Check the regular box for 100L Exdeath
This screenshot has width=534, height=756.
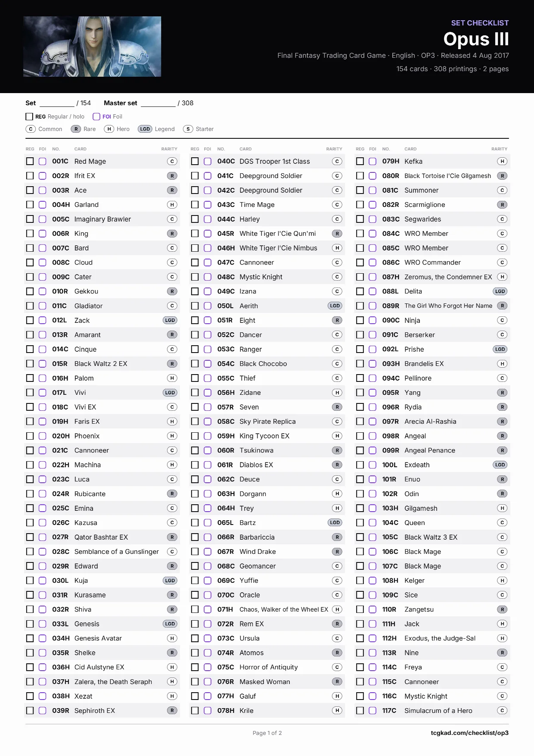[x=360, y=465]
